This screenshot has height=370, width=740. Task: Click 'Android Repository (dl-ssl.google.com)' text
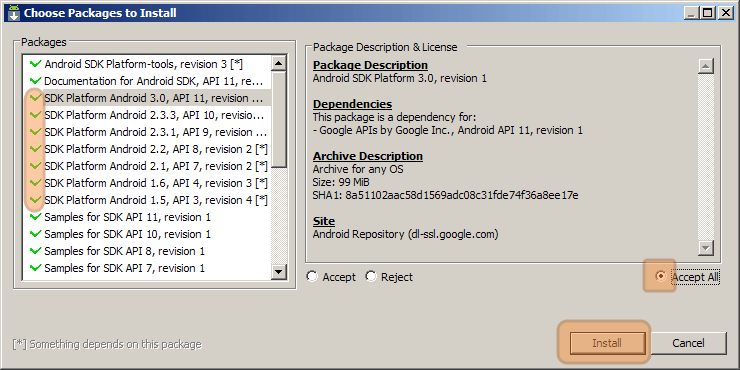click(406, 234)
